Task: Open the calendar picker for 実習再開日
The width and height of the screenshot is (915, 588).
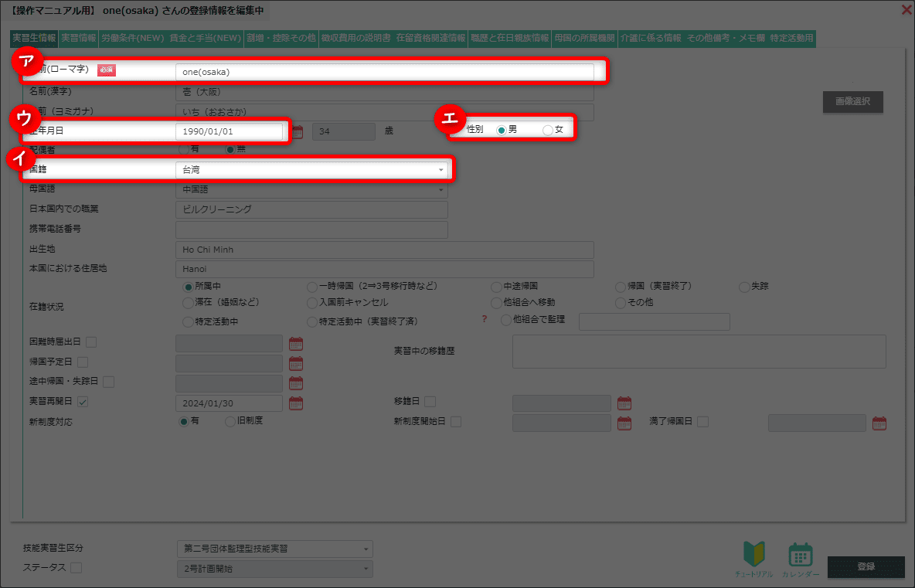Action: pyautogui.click(x=296, y=403)
